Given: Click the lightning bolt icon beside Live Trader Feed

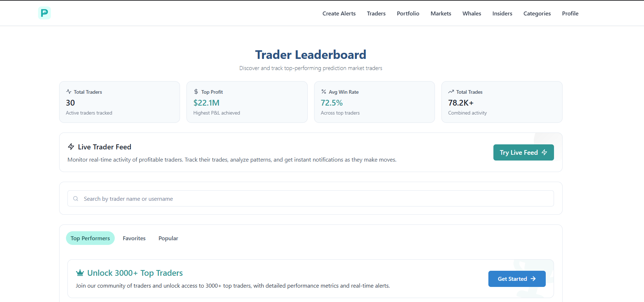Looking at the screenshot, I should (71, 147).
